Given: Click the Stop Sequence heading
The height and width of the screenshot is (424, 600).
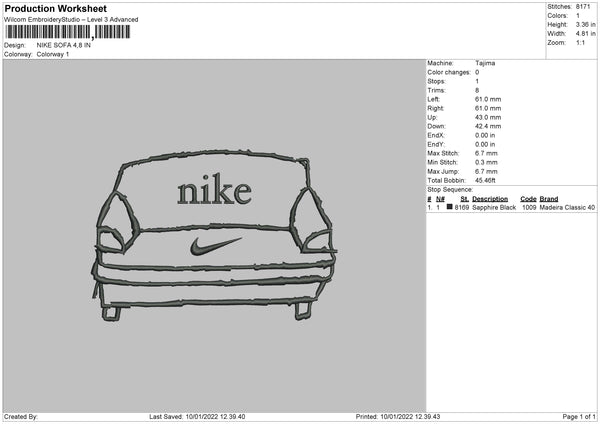Looking at the screenshot, I should (450, 190).
